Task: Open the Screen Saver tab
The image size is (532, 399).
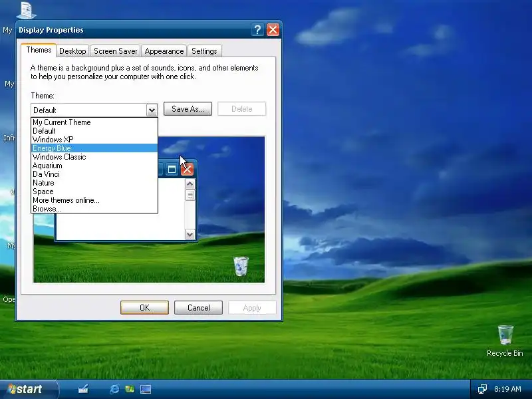Action: [x=115, y=51]
